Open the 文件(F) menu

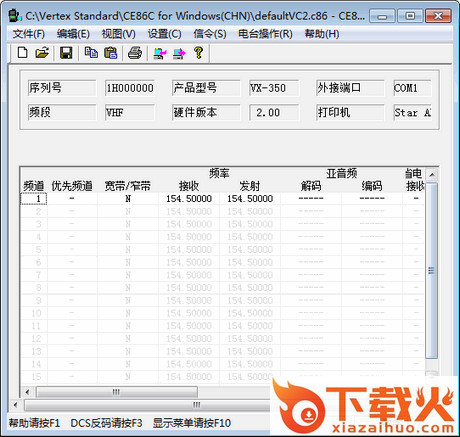[x=29, y=34]
